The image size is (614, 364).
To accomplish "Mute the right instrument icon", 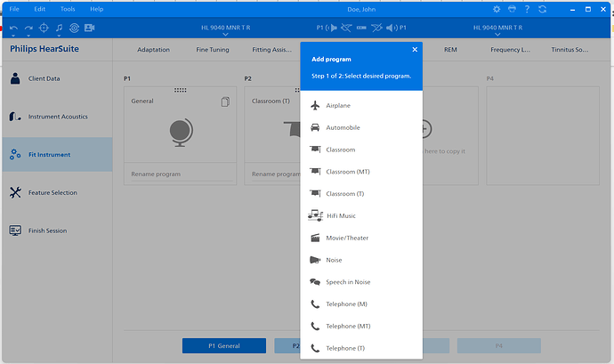I will point(376,28).
